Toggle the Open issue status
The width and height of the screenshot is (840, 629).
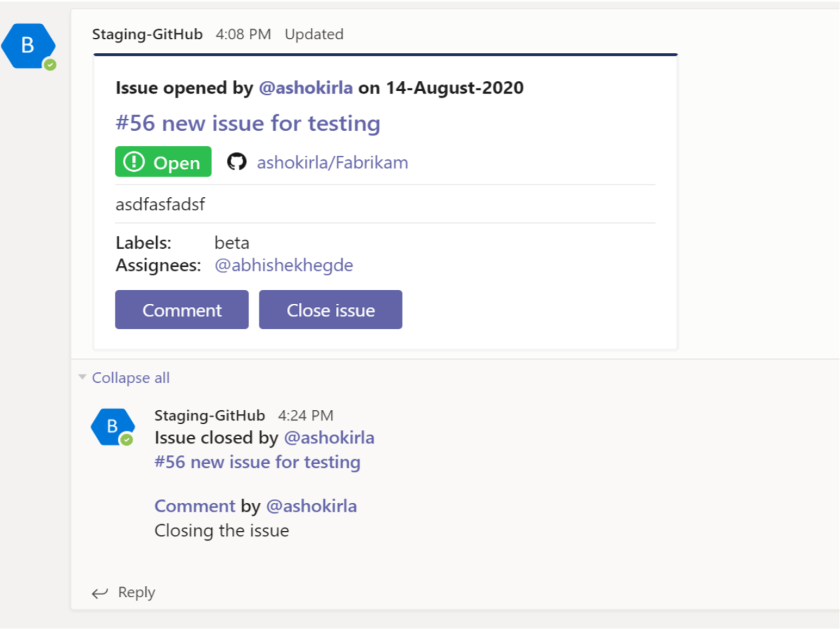pyautogui.click(x=331, y=309)
